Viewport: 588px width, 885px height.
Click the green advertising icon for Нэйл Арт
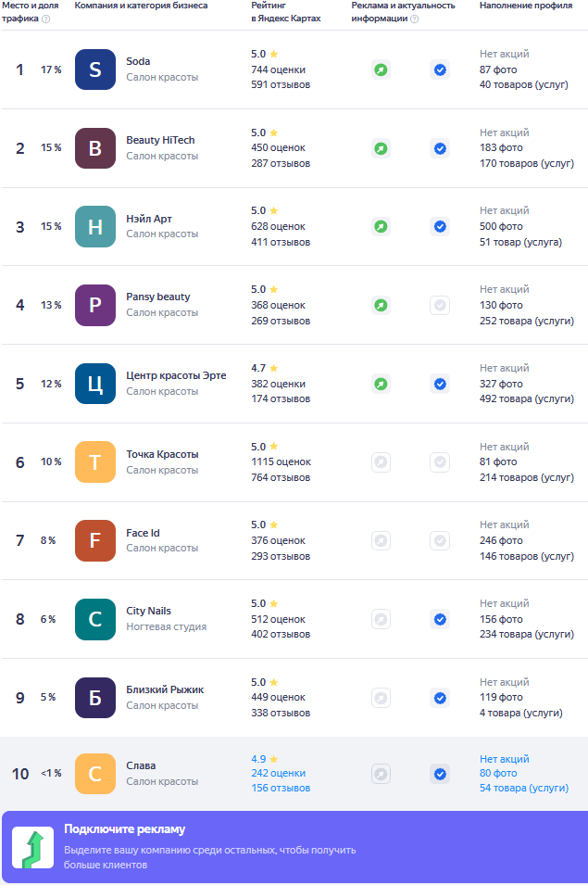click(x=381, y=226)
